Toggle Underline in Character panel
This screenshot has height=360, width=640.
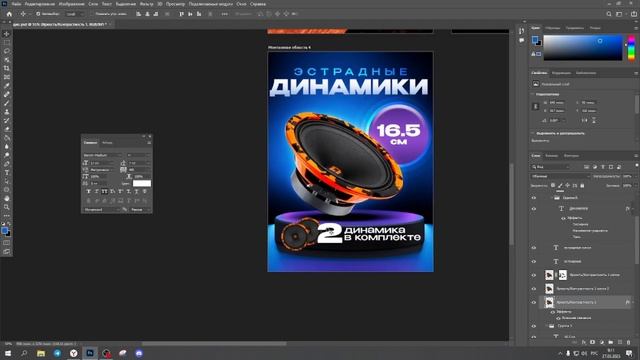136,191
